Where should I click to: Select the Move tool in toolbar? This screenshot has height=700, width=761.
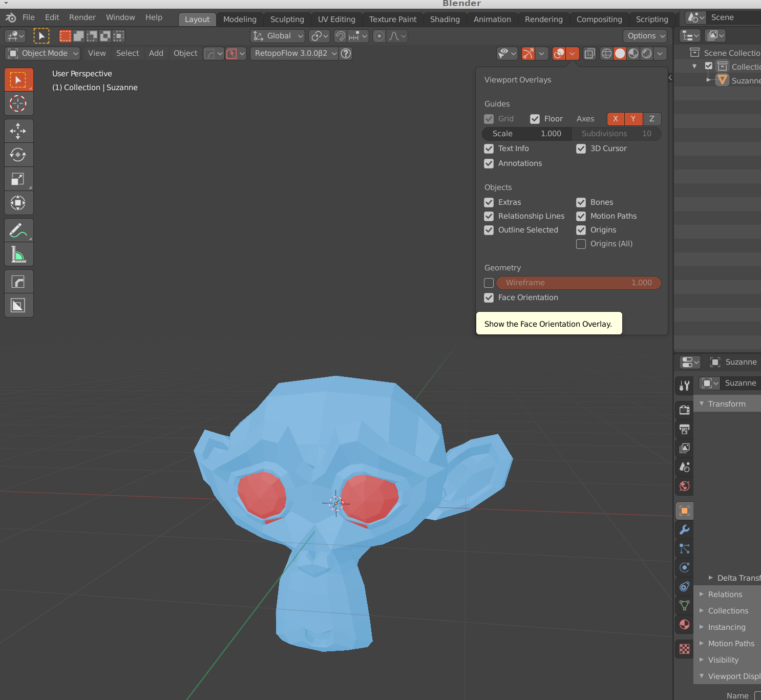coord(18,131)
